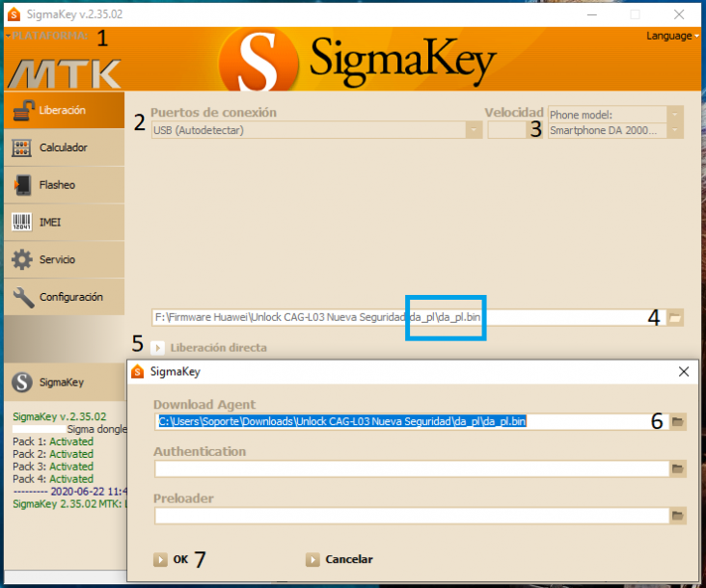Browse folder for Download Agent
This screenshot has height=588, width=706.
pyautogui.click(x=678, y=421)
